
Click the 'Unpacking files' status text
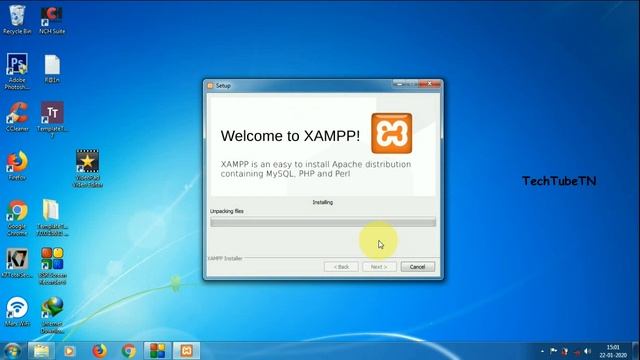[x=227, y=211]
